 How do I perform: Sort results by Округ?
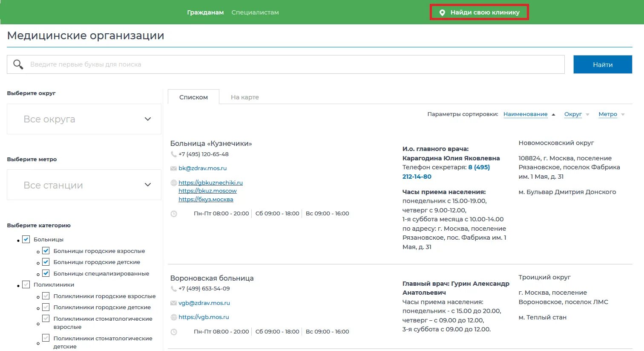(x=573, y=114)
